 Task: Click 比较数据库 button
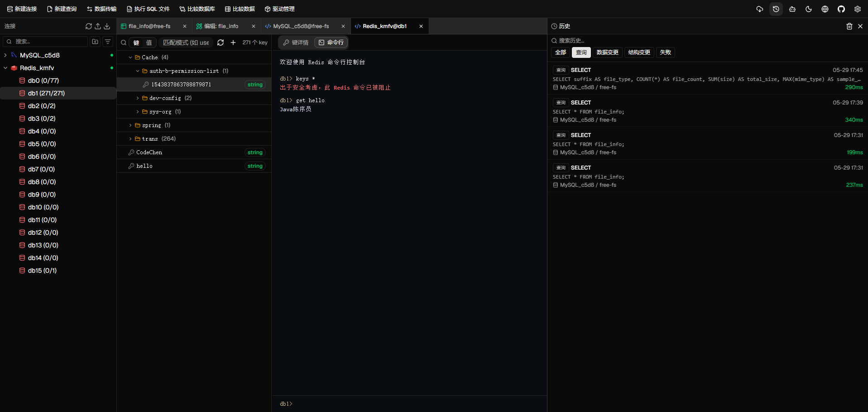pyautogui.click(x=197, y=9)
